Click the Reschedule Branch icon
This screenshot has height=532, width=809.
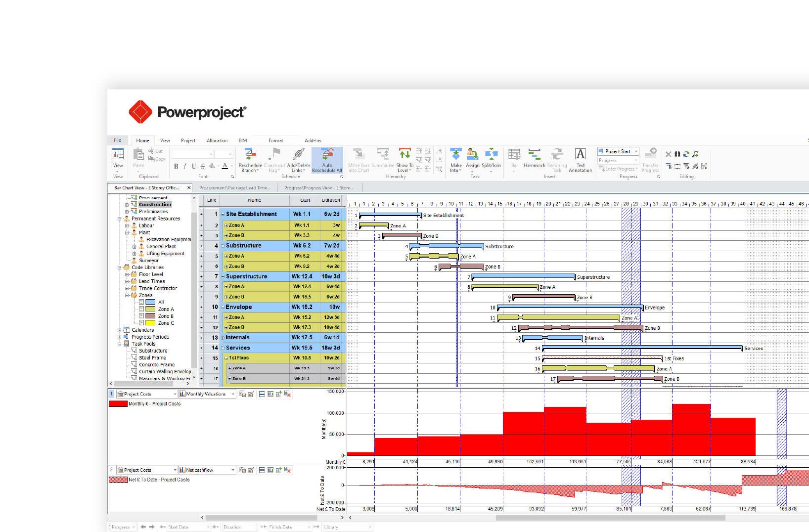250,154
